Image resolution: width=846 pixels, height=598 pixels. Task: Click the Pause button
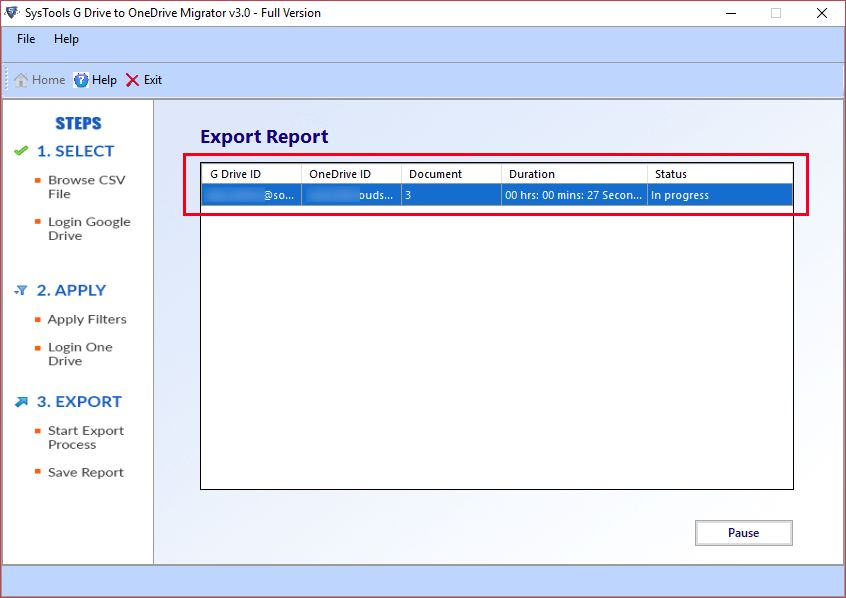pos(743,533)
